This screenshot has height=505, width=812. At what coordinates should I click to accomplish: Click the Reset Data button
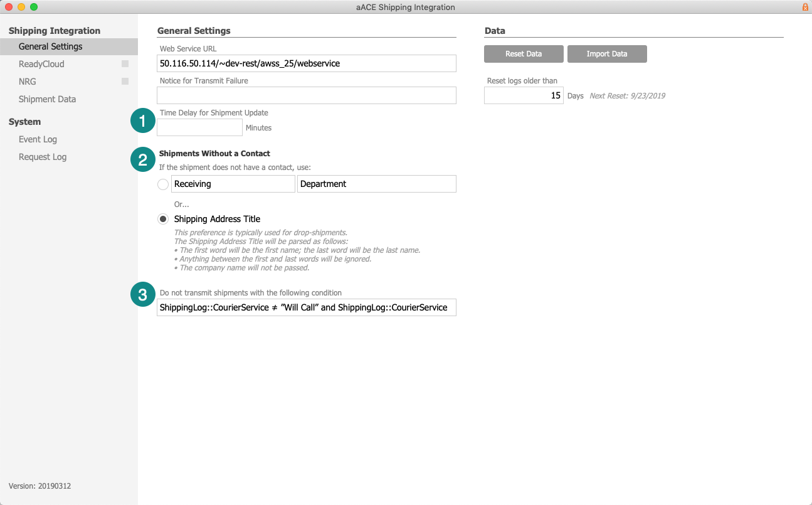point(524,54)
